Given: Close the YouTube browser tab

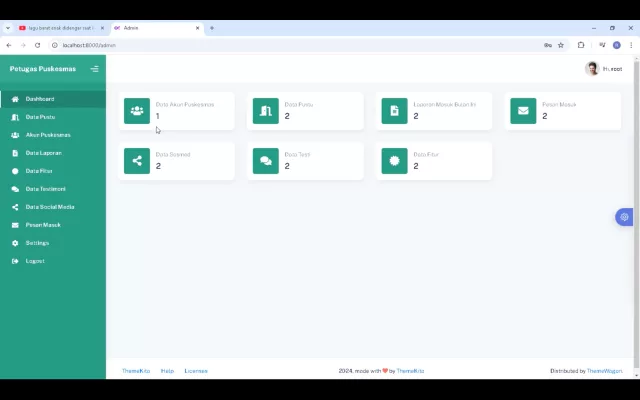Looking at the screenshot, I should pyautogui.click(x=102, y=28).
